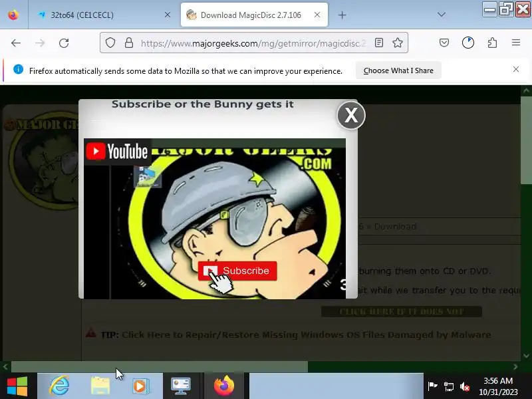The width and height of the screenshot is (532, 399).
Task: Open the Extensions puzzle icon
Action: (x=492, y=43)
